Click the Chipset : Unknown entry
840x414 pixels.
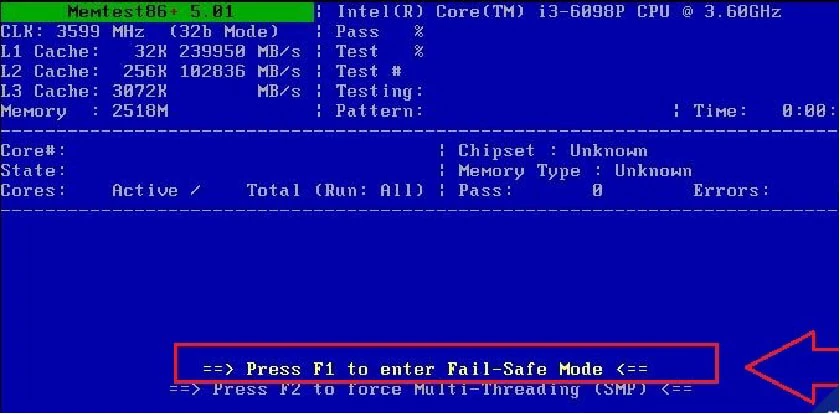click(x=553, y=151)
